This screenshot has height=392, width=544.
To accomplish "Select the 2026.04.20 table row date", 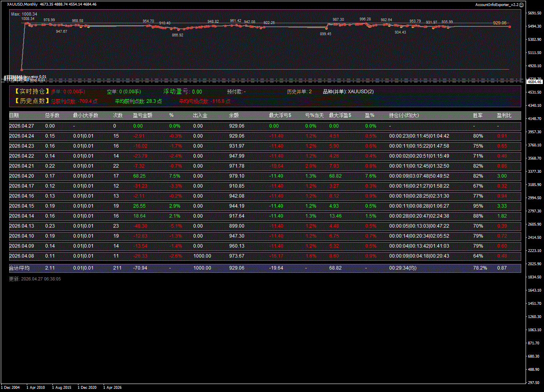I will 22,176.
